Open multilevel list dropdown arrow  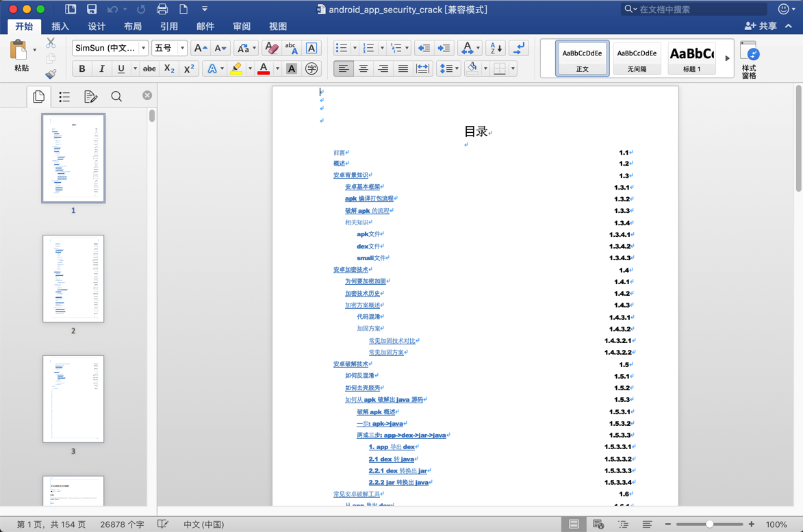click(x=407, y=48)
